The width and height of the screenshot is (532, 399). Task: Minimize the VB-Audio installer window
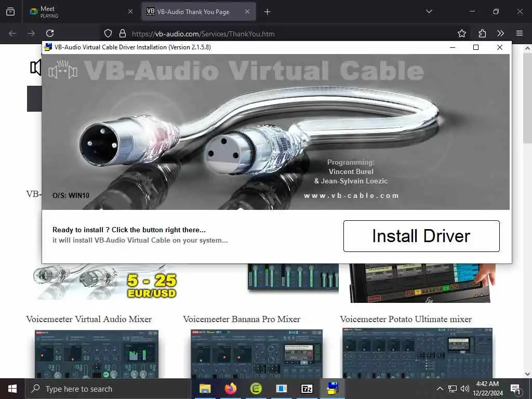point(453,47)
